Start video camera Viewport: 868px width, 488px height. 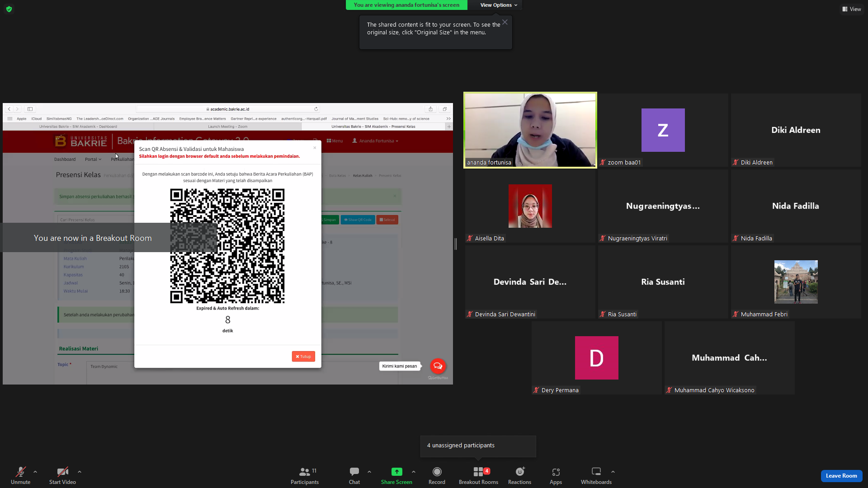click(x=62, y=475)
